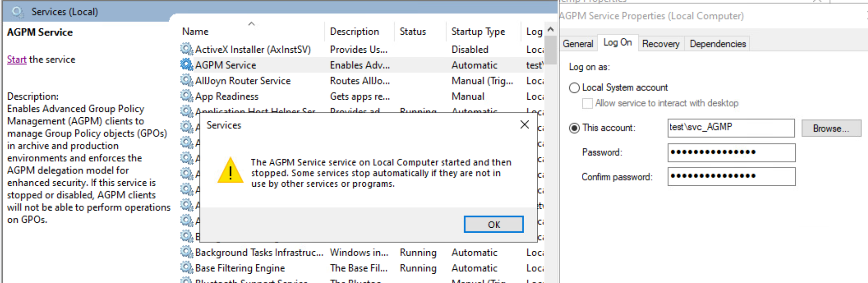Sort services by the Name column

coord(195,31)
